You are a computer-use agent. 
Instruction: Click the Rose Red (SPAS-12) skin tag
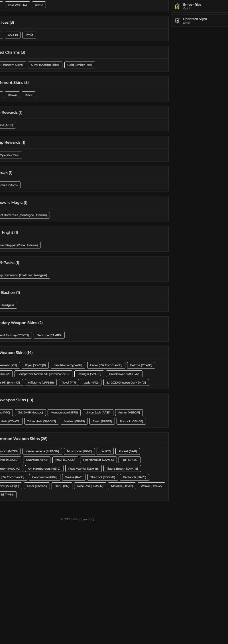coord(90,486)
